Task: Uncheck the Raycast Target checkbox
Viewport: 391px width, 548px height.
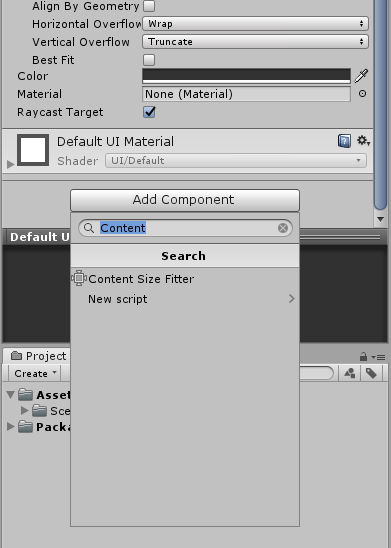Action: point(149,112)
